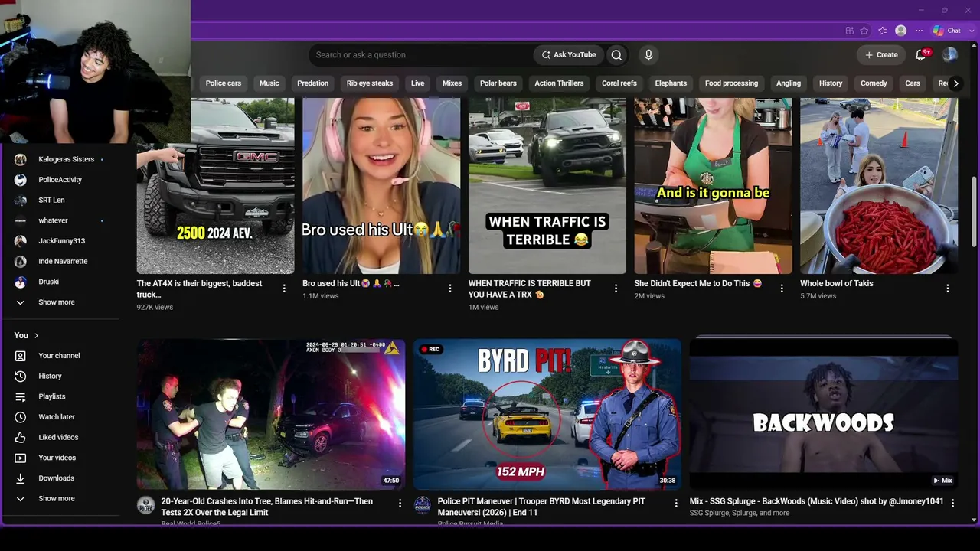Viewport: 980px width, 551px height.
Task: Open the notifications bell
Action: (x=921, y=55)
